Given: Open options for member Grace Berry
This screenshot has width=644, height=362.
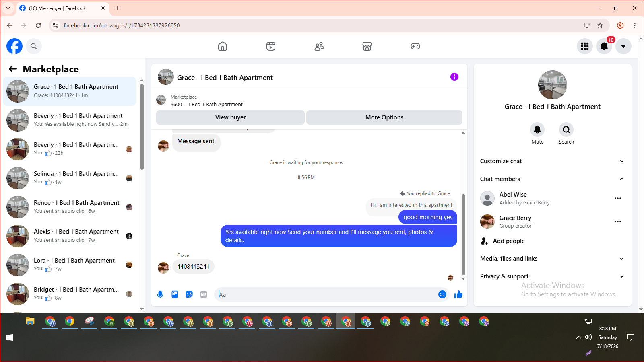Looking at the screenshot, I should tap(618, 222).
